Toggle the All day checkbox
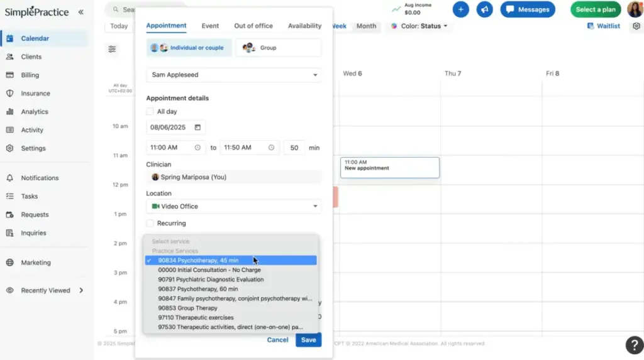644x360 pixels. 150,111
